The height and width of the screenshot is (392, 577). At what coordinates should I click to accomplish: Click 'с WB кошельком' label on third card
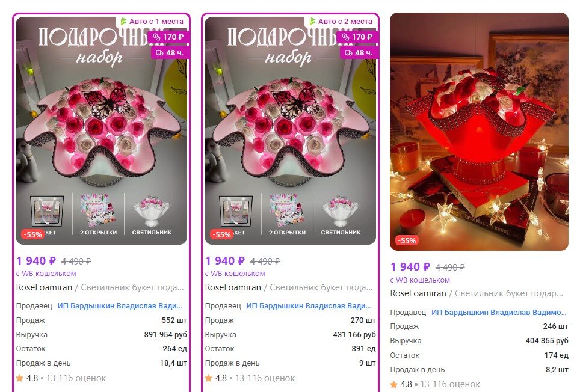click(420, 280)
